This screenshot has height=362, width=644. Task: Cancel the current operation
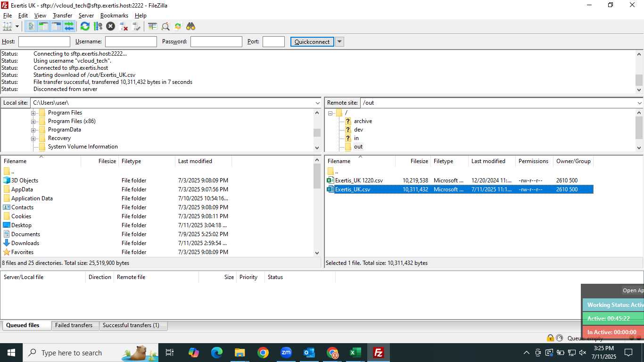coord(110,26)
